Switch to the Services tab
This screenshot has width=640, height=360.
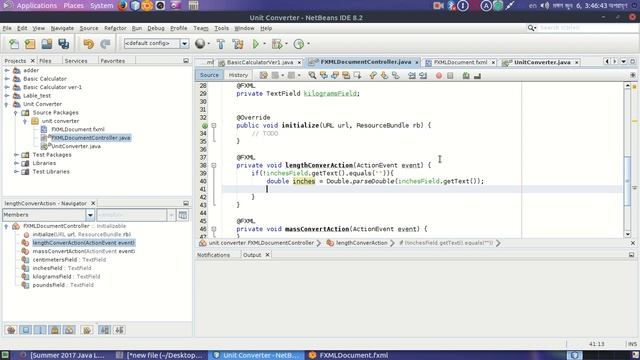pos(76,61)
